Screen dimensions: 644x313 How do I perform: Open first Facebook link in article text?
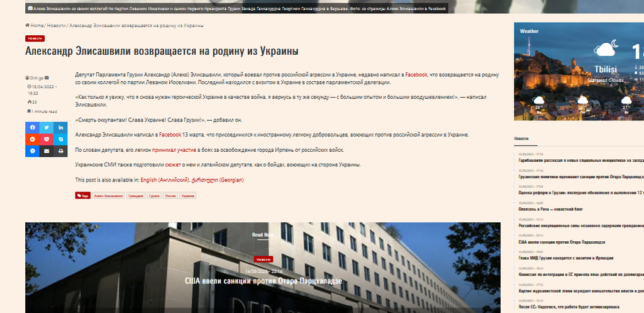(x=416, y=75)
